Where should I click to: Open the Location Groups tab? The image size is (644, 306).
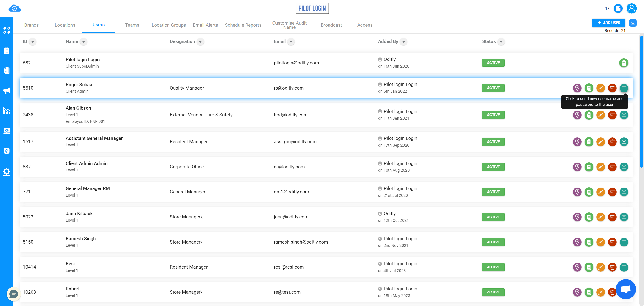(x=169, y=25)
